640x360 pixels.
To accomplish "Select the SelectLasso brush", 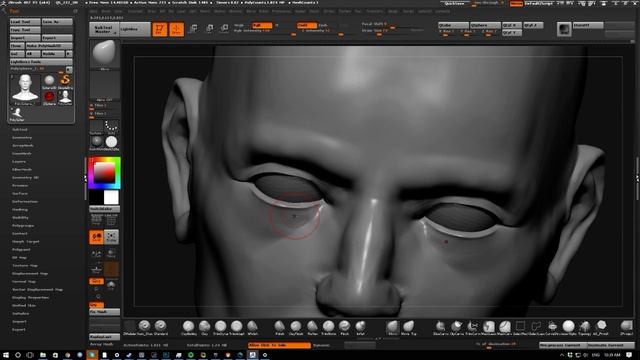I will coord(536,327).
